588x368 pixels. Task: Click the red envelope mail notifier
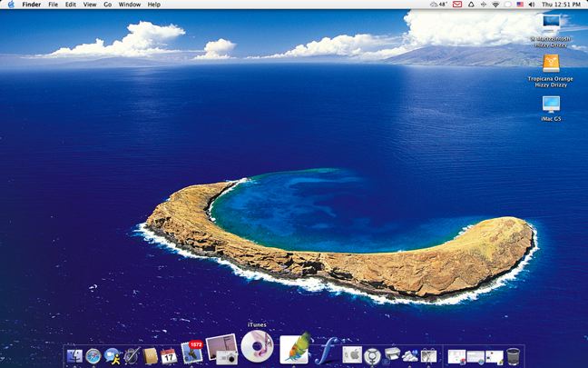[x=457, y=5]
